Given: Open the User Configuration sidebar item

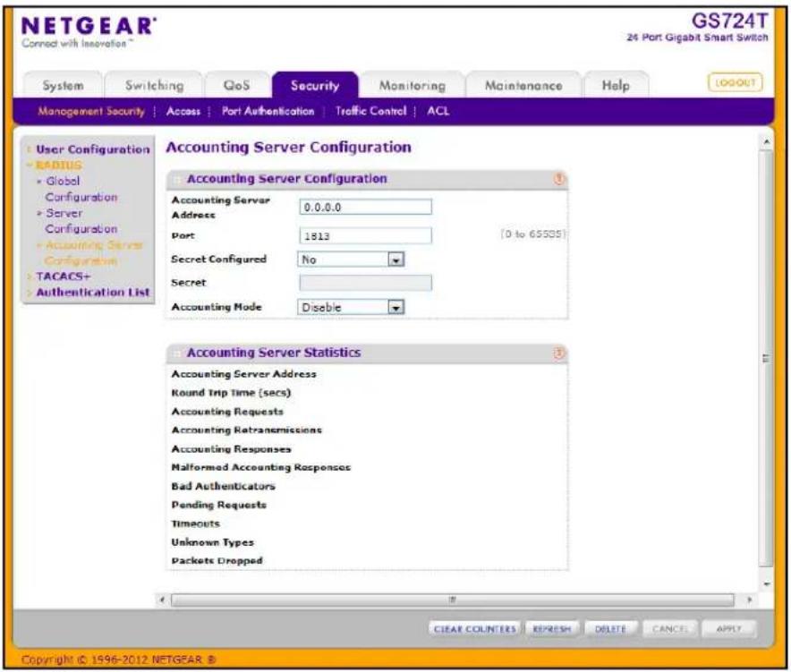Looking at the screenshot, I should (93, 149).
